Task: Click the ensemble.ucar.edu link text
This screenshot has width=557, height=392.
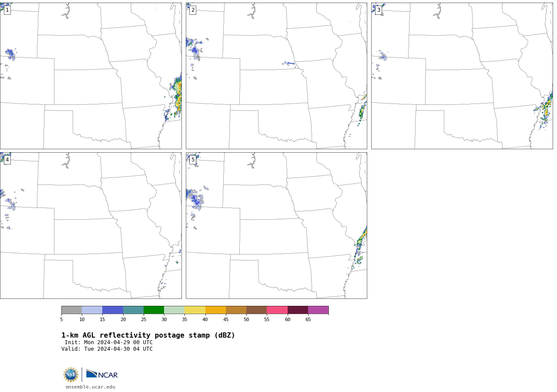Action: pyautogui.click(x=91, y=387)
